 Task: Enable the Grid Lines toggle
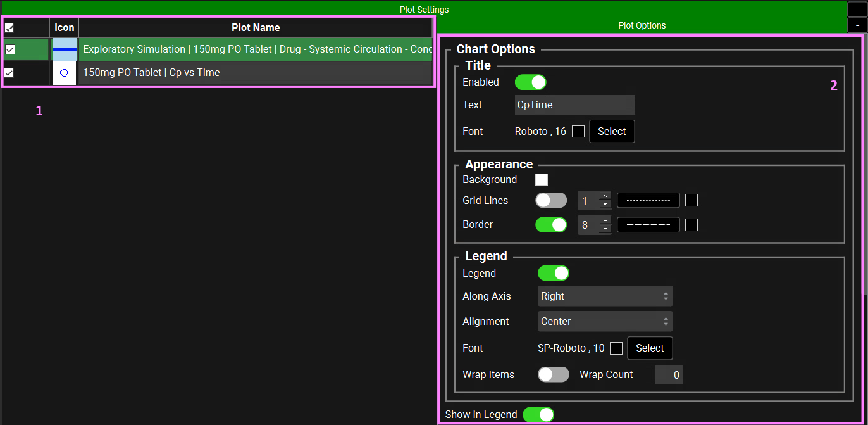pyautogui.click(x=551, y=201)
